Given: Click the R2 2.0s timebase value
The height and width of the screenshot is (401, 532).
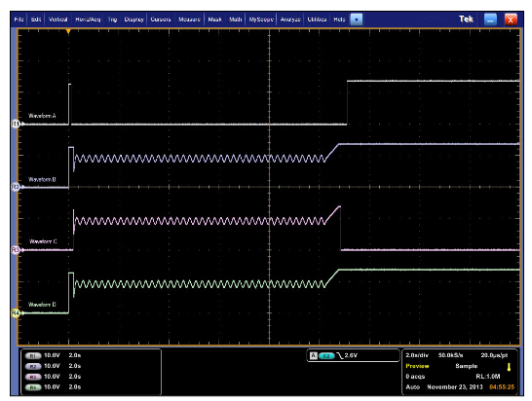Looking at the screenshot, I should pos(75,366).
